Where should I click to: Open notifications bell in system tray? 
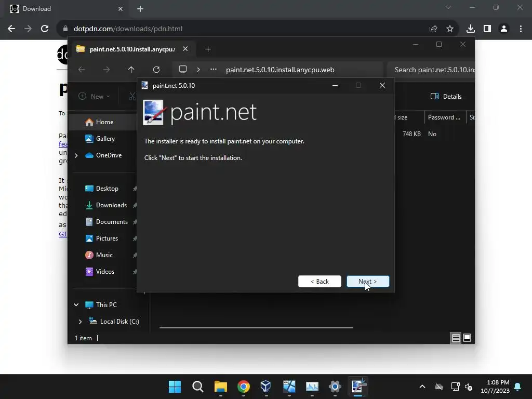(518, 387)
